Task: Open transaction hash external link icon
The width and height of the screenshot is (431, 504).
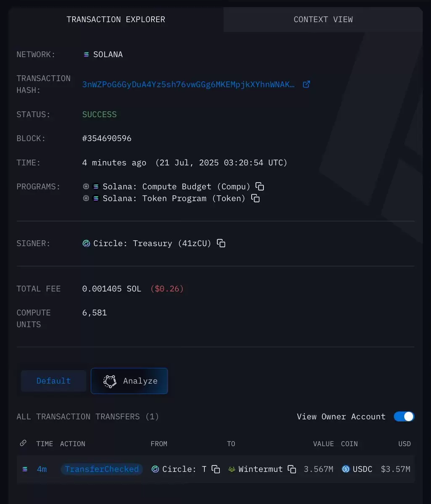Action: [x=306, y=84]
